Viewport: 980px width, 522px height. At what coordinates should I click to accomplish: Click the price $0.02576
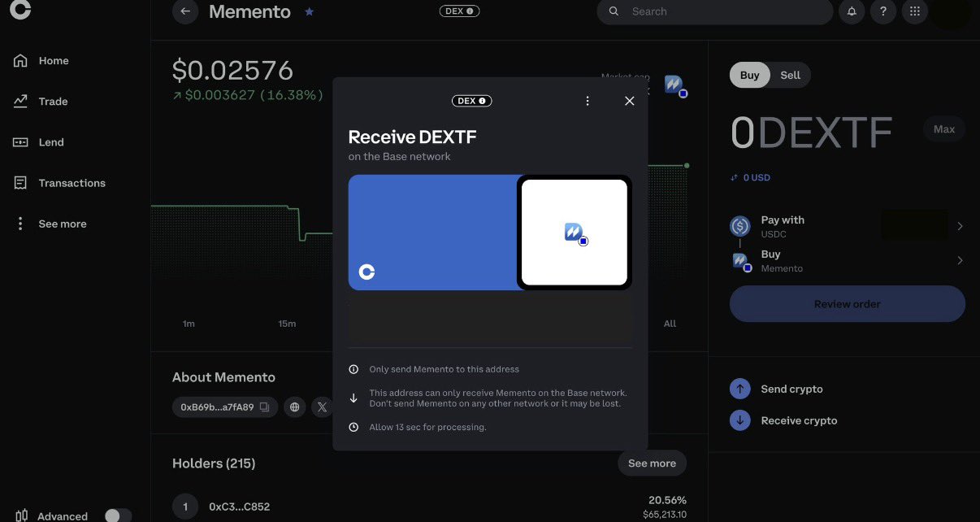[232, 70]
